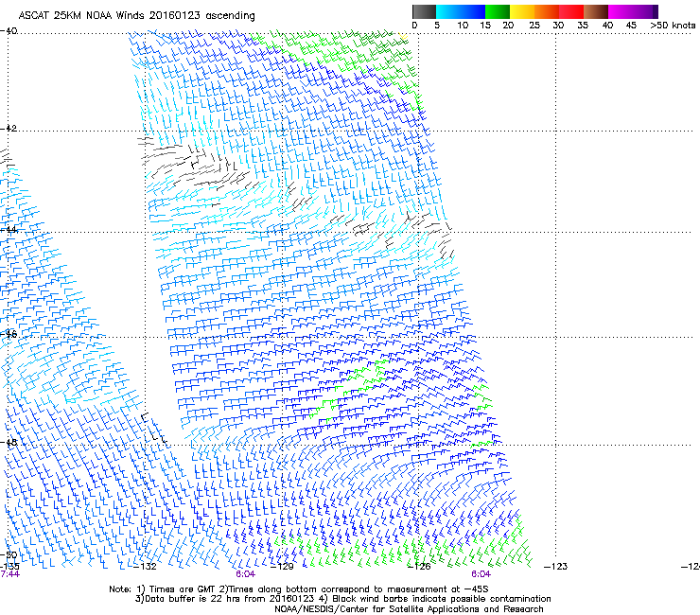This screenshot has height=615, width=700.
Task: Click the NOAA/NESDIS Center for Satellite Applications credit line
Action: pos(409,609)
